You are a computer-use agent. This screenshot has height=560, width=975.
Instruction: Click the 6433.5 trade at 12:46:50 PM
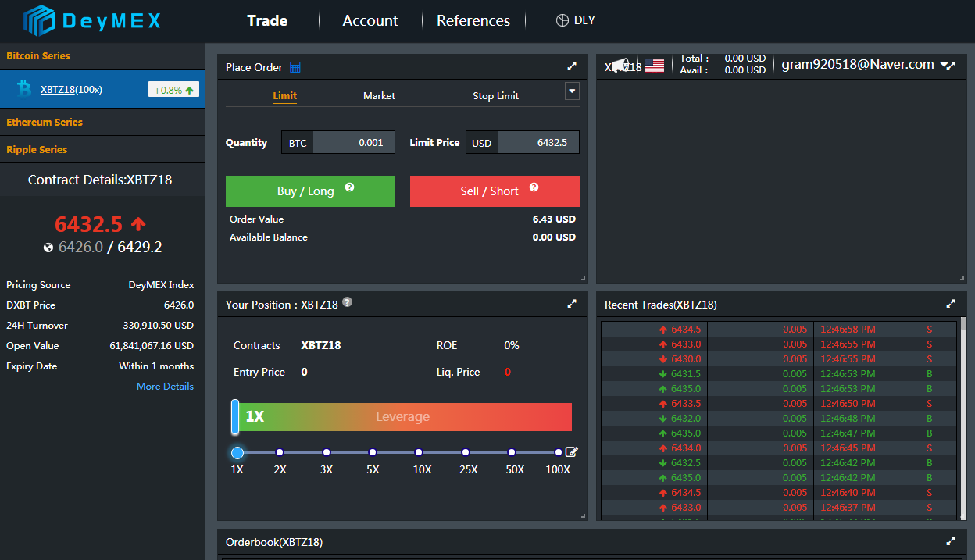coord(779,404)
